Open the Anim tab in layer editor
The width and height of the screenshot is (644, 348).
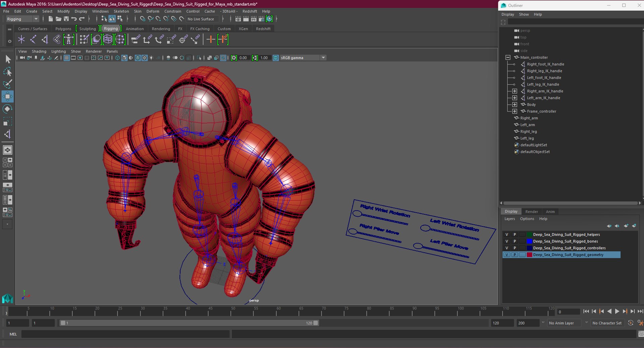[550, 211]
